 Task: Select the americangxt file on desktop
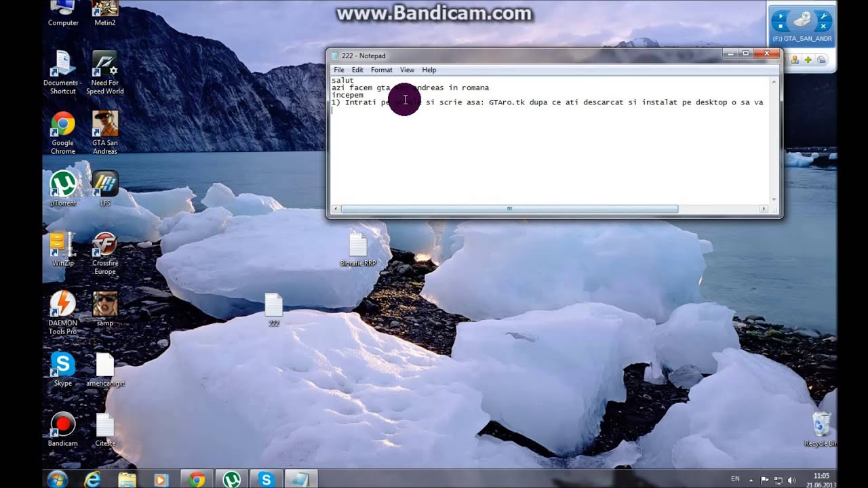[105, 369]
